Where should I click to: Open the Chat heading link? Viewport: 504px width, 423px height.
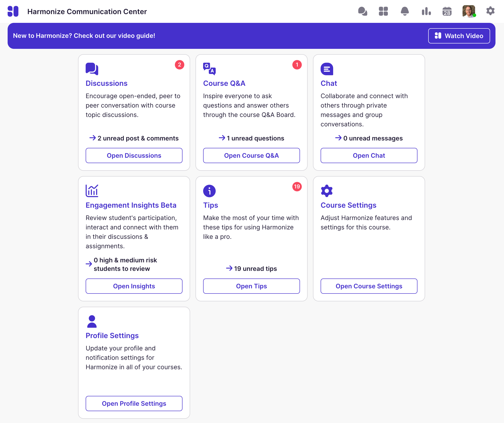pyautogui.click(x=329, y=83)
